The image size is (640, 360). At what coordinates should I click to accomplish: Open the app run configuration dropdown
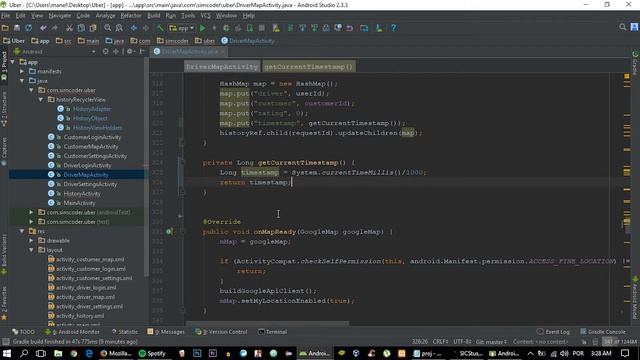[182, 28]
